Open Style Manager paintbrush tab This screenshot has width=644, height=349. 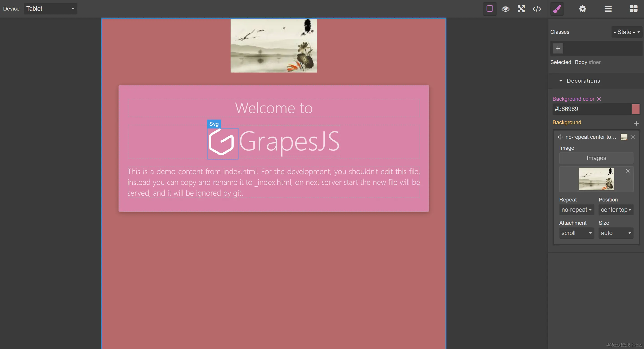tap(557, 9)
